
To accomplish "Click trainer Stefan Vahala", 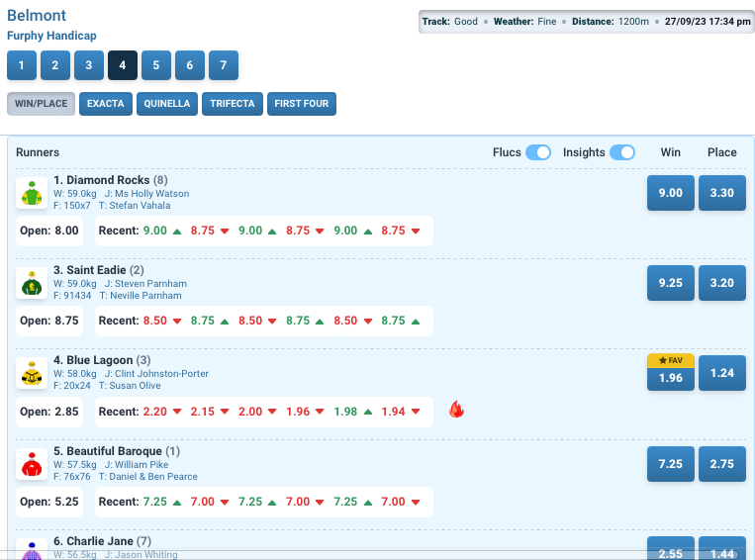I will (x=135, y=206).
